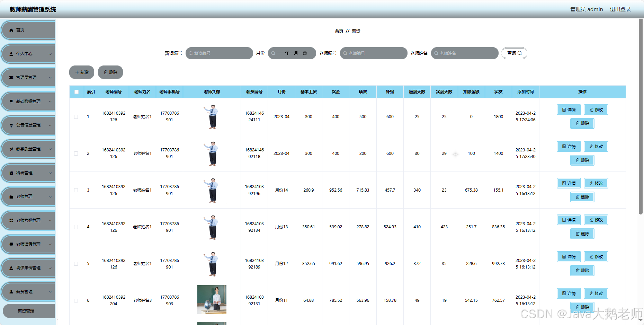Check the checkbox for row 4

coord(76,227)
